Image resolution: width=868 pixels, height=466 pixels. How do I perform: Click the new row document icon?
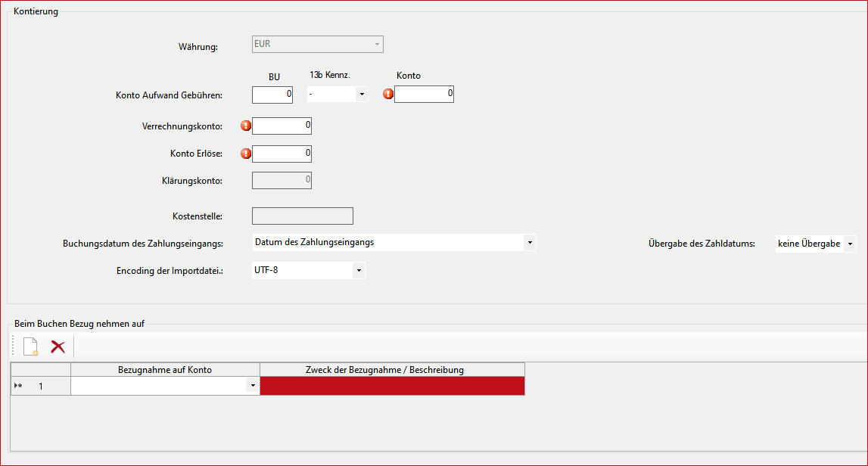click(30, 347)
